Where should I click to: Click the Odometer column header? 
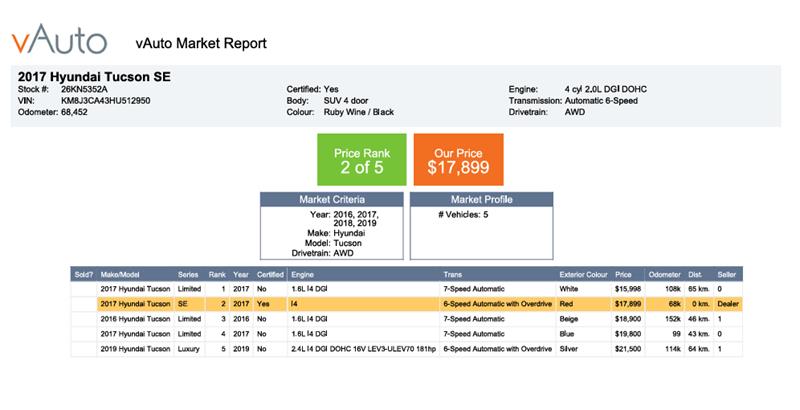[664, 274]
